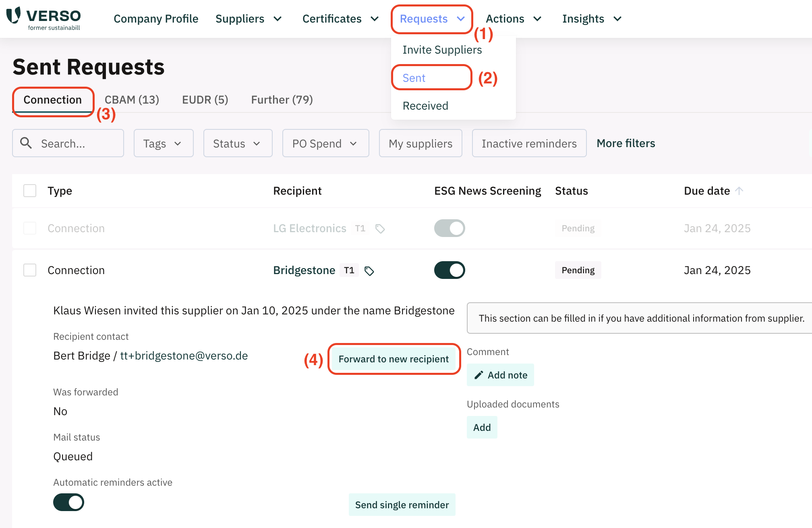The image size is (812, 528).
Task: Click the search magnifier icon
Action: (x=26, y=143)
